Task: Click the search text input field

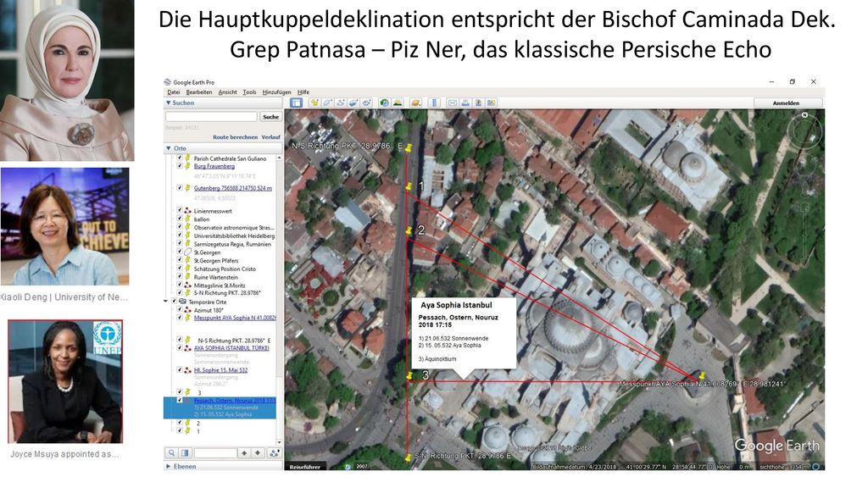Action: point(211,117)
